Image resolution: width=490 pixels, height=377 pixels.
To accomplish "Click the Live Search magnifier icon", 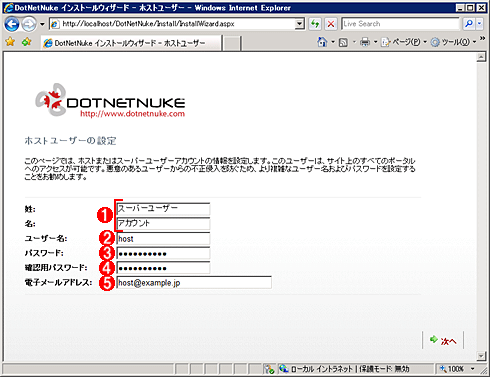I will (469, 24).
